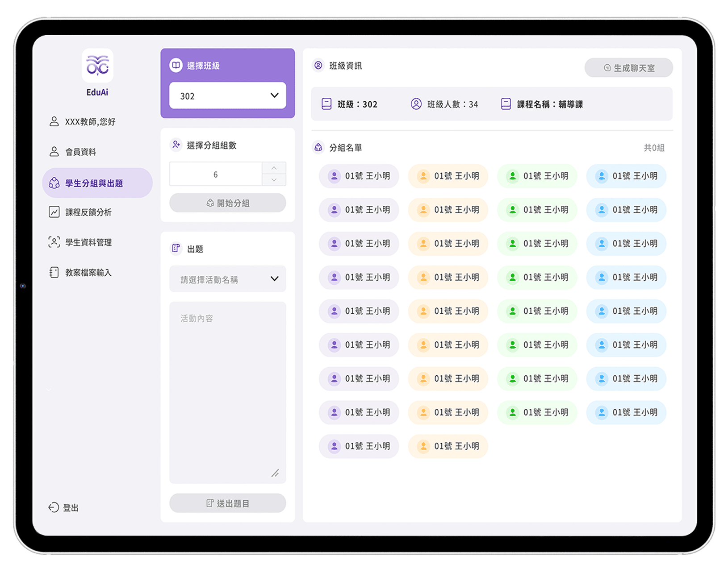The width and height of the screenshot is (728, 573).
Task: Open 會員資料 from the sidebar
Action: coord(97,152)
